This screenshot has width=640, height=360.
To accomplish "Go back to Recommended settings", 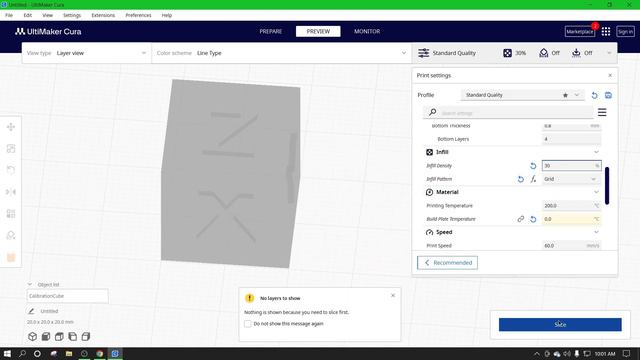I will tap(447, 263).
